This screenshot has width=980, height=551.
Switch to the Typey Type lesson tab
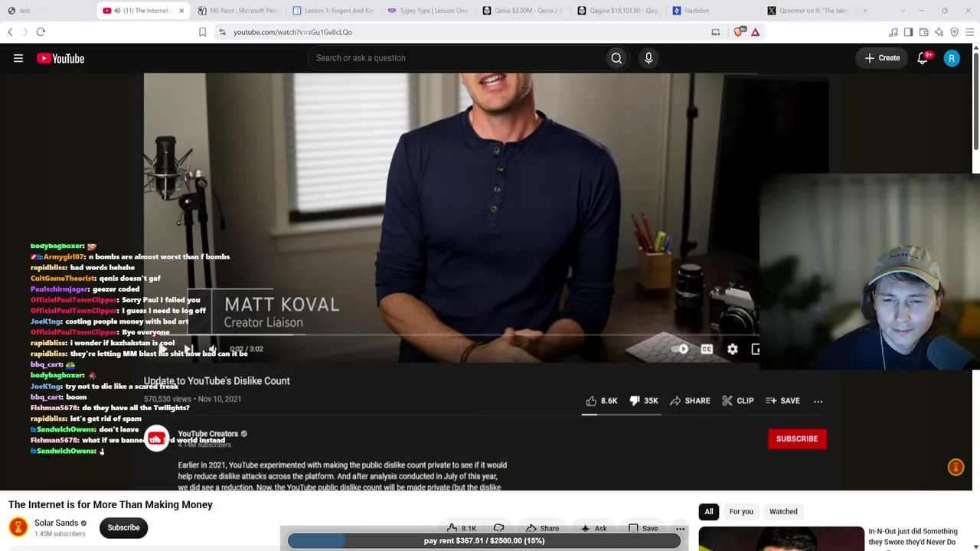(x=428, y=11)
